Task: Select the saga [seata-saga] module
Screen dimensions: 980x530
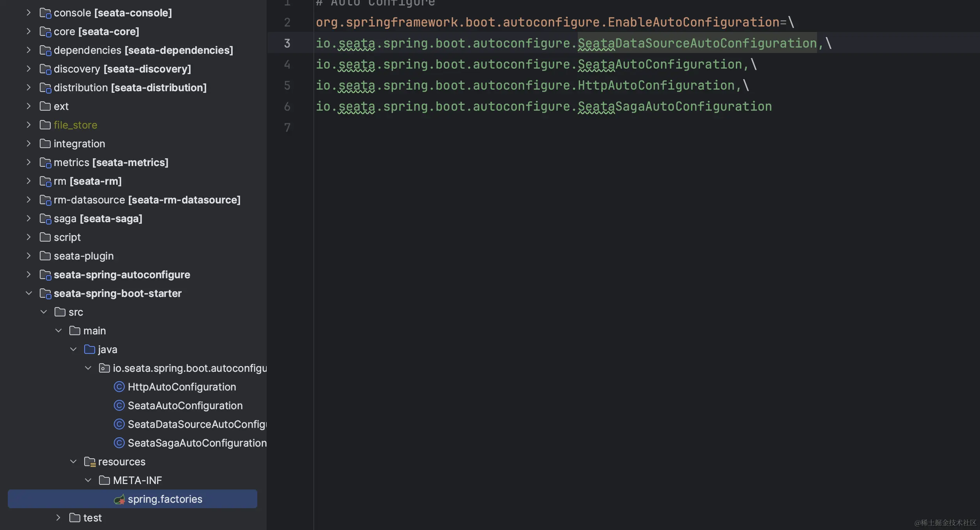Action: pos(97,219)
